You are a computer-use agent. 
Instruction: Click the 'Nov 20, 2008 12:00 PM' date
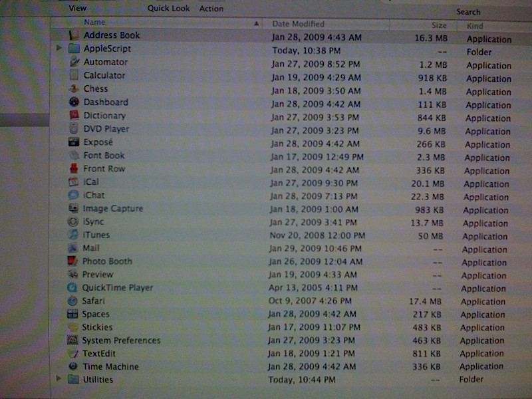(317, 235)
